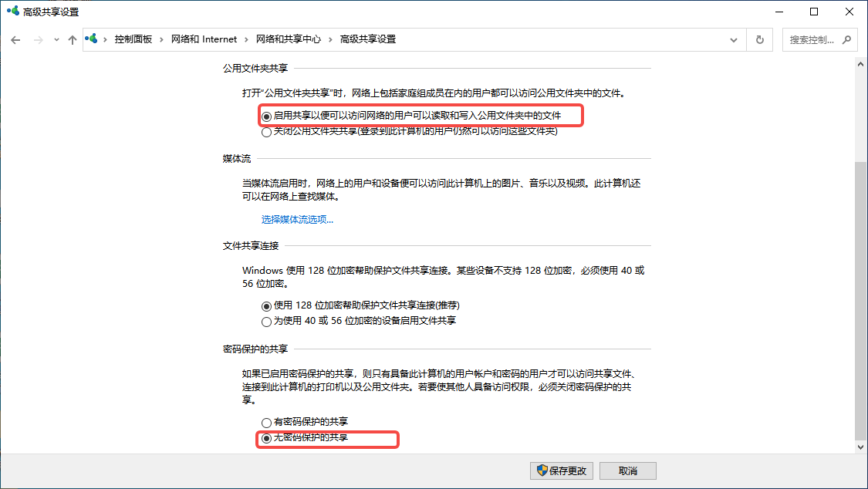Viewport: 868px width, 489px height.
Task: Click the 取消 button
Action: pos(628,470)
